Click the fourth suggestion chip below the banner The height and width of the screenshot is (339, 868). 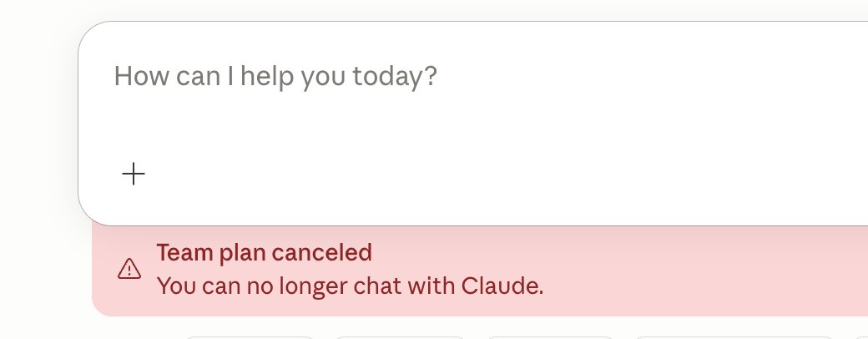tap(734, 336)
